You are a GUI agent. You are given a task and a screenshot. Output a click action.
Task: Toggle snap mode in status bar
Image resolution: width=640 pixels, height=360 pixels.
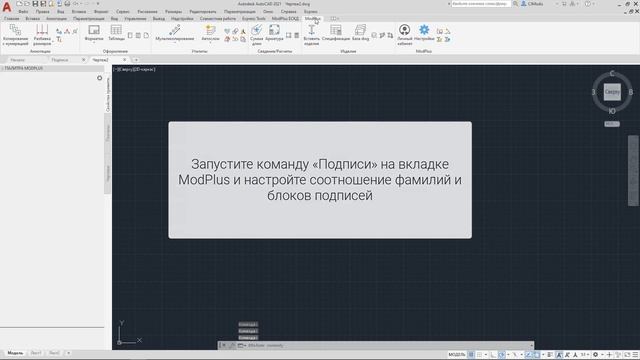pos(480,355)
